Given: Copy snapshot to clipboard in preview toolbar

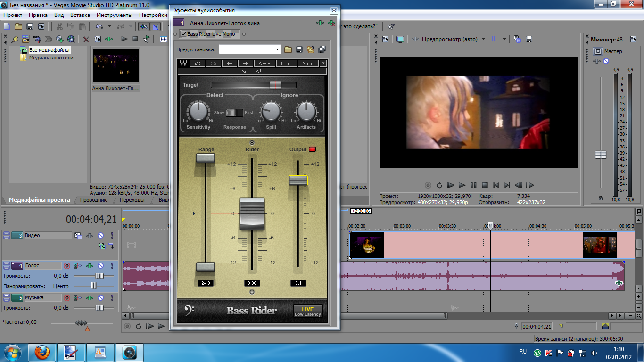Looking at the screenshot, I should tap(517, 39).
